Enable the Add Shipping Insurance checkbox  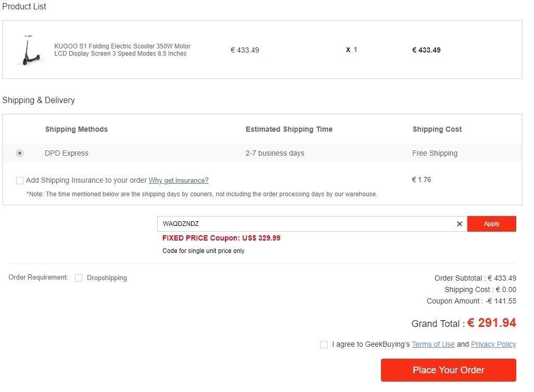[20, 181]
